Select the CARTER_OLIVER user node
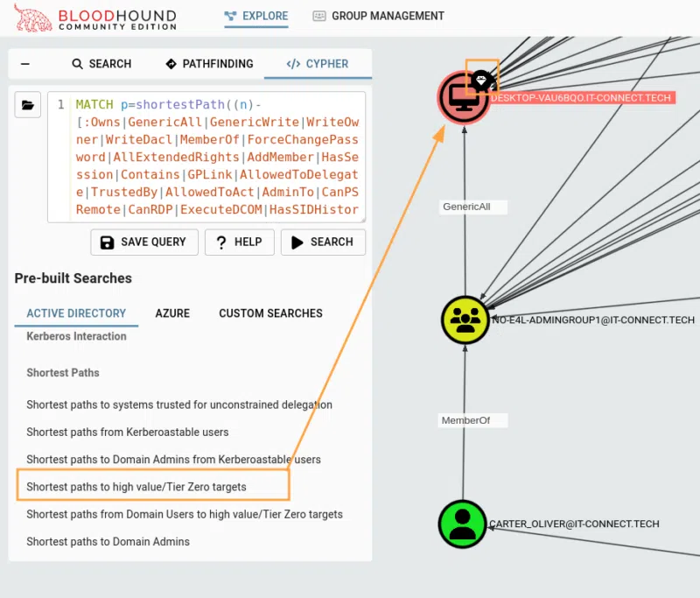Viewport: 700px width, 598px height. pos(461,524)
